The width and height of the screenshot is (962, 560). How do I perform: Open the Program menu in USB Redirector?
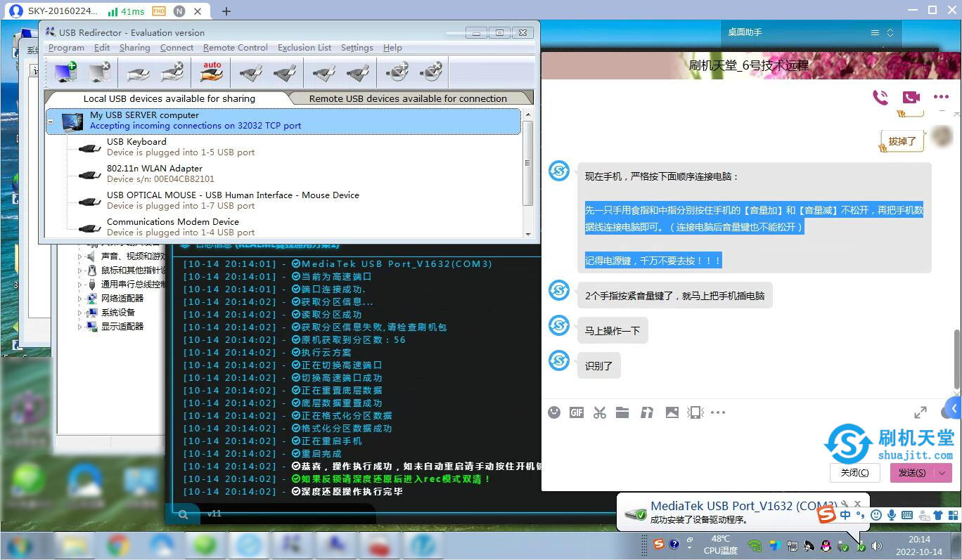(x=66, y=48)
